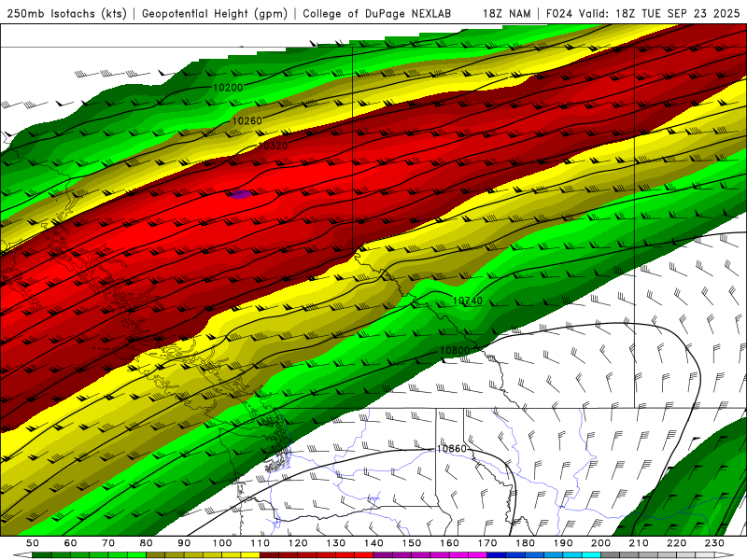The image size is (747, 560).
Task: Pick the cyan swatch just before 200
Action: click(591, 554)
